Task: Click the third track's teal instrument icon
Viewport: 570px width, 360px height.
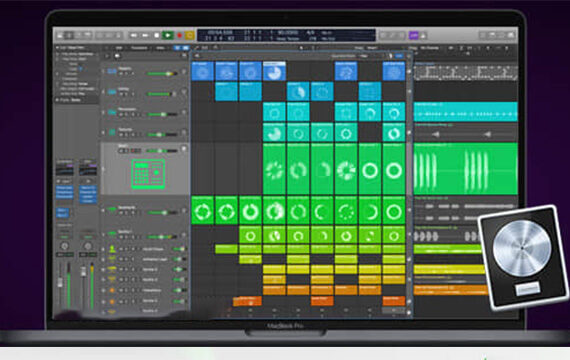Action: point(112,112)
